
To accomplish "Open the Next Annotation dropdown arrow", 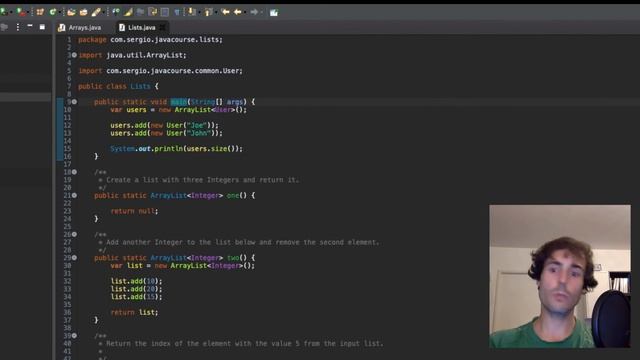I will coord(199,13).
